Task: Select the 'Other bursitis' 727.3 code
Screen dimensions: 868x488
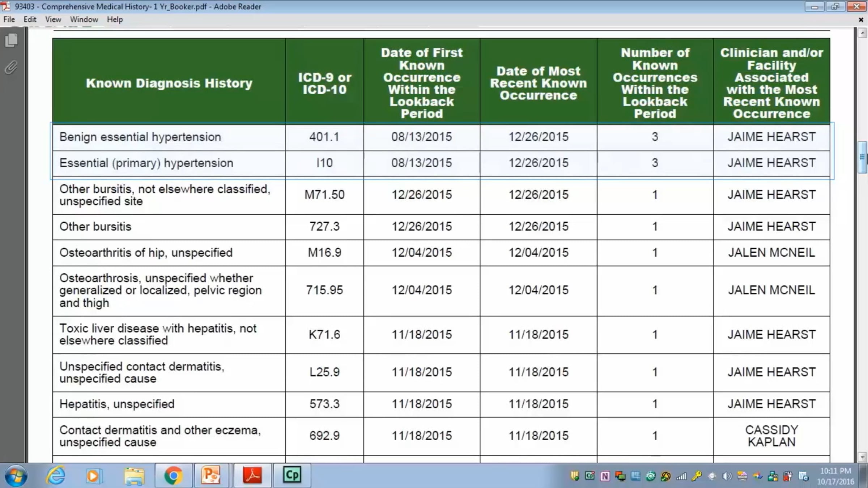Action: 324,227
